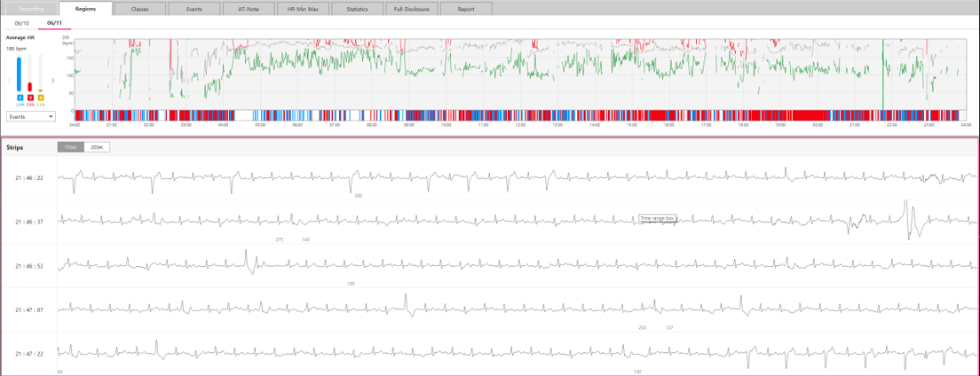This screenshot has height=376, width=980.
Task: Select the Regions tab
Action: click(x=85, y=9)
